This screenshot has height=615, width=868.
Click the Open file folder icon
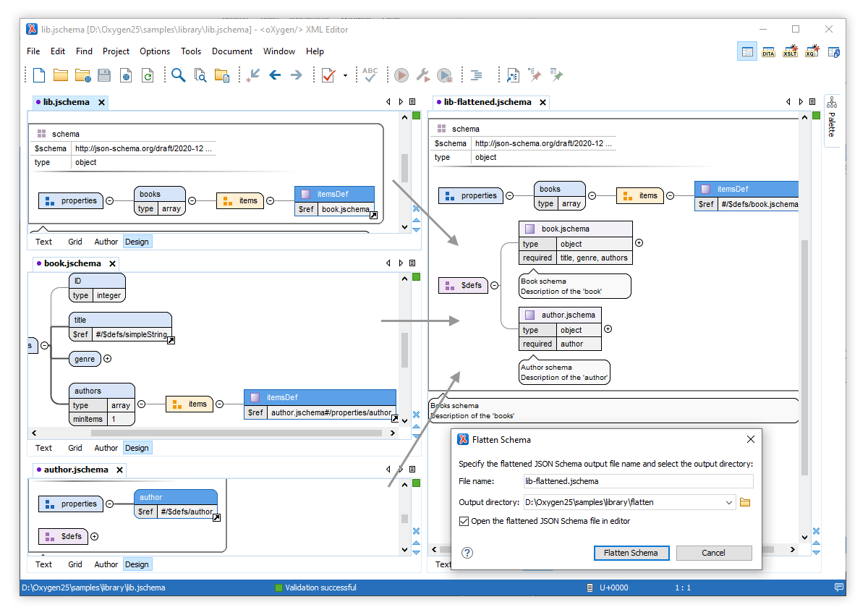60,75
